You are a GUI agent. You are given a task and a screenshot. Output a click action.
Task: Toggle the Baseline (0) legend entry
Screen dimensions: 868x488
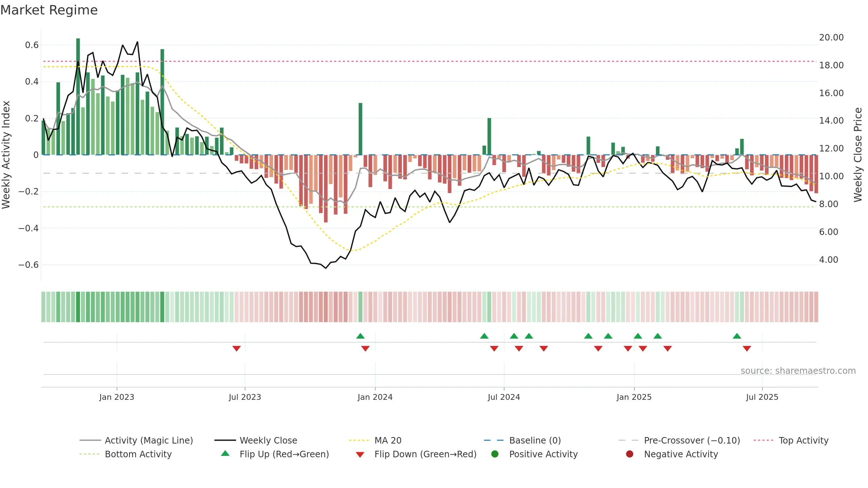[522, 440]
